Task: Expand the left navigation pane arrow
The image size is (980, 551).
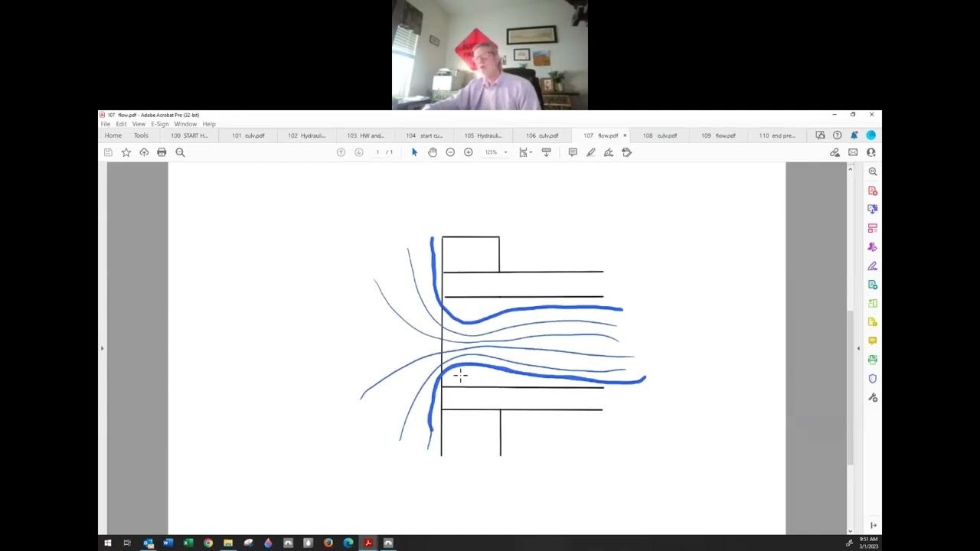Action: (x=102, y=348)
